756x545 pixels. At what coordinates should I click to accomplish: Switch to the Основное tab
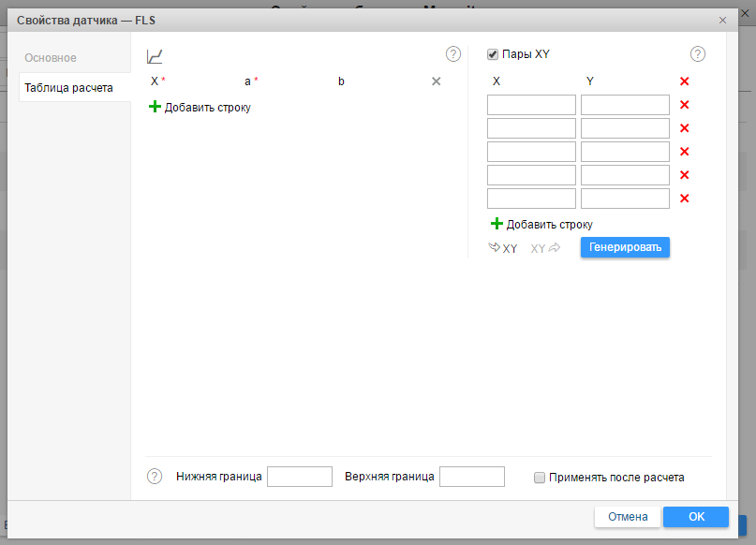coord(51,58)
